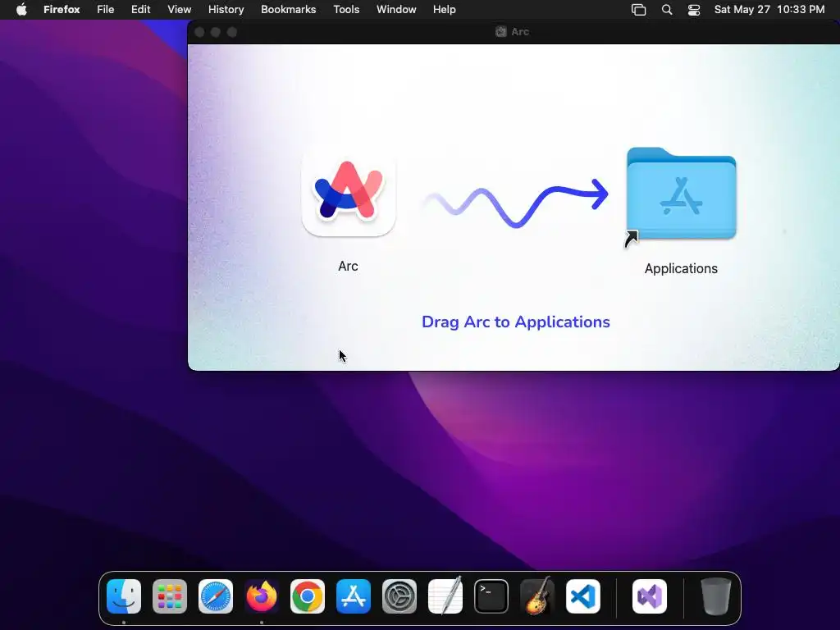Open Finder from the Dock
This screenshot has width=840, height=630.
(124, 596)
